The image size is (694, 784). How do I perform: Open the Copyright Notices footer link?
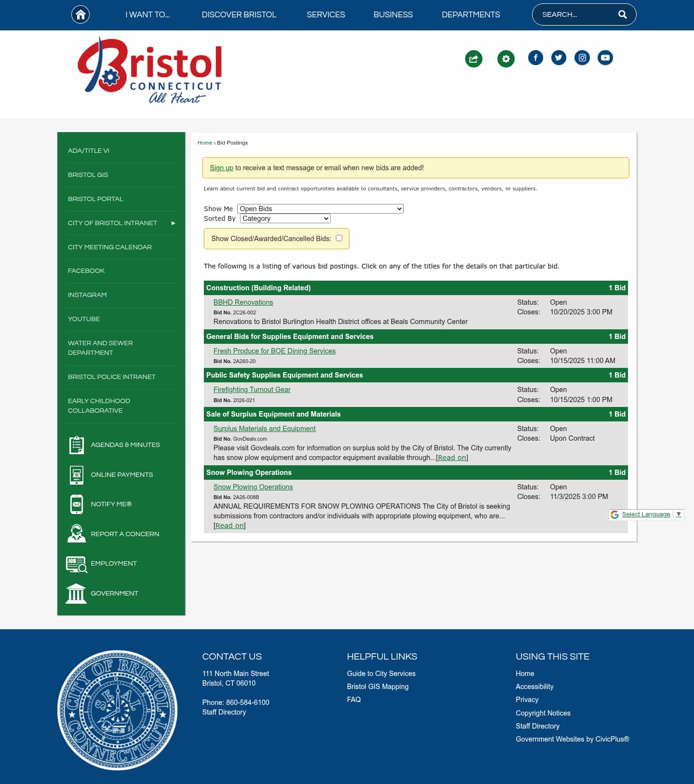tap(543, 713)
